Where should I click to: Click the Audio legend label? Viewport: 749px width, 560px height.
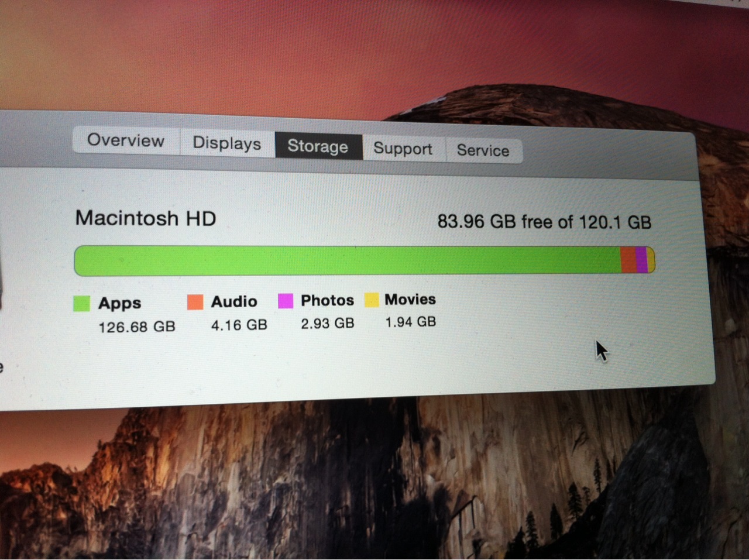click(234, 301)
